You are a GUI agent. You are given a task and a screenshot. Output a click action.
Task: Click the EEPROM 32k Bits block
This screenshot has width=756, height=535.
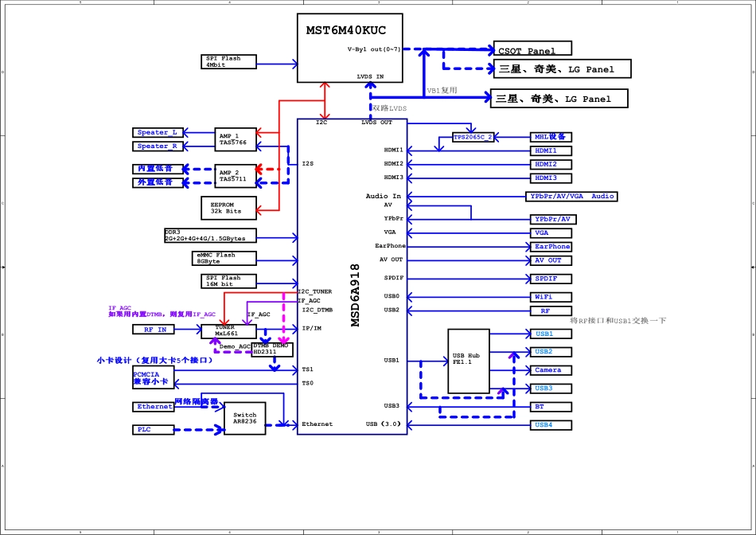229,209
